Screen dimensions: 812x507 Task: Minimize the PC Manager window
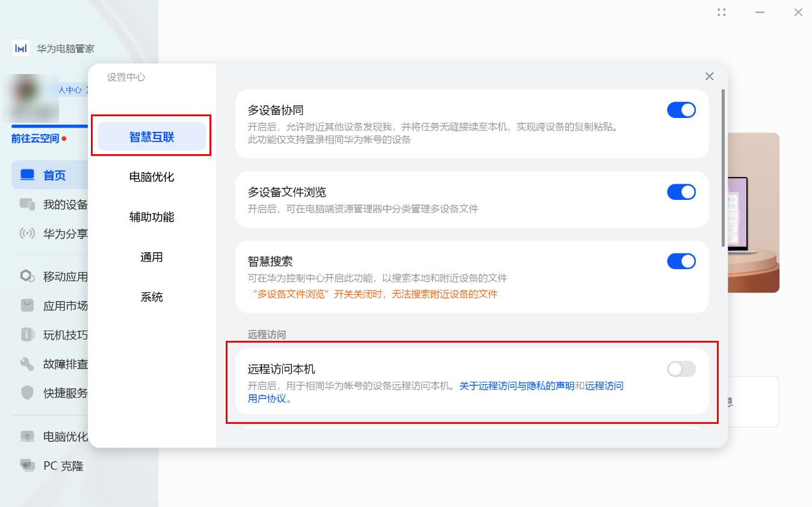click(x=760, y=12)
